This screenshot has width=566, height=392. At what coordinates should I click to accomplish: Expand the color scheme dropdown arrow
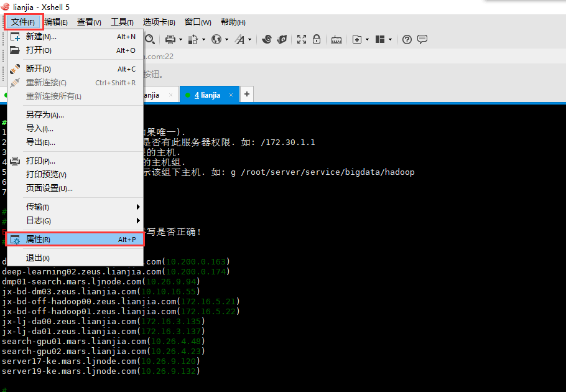(203, 39)
